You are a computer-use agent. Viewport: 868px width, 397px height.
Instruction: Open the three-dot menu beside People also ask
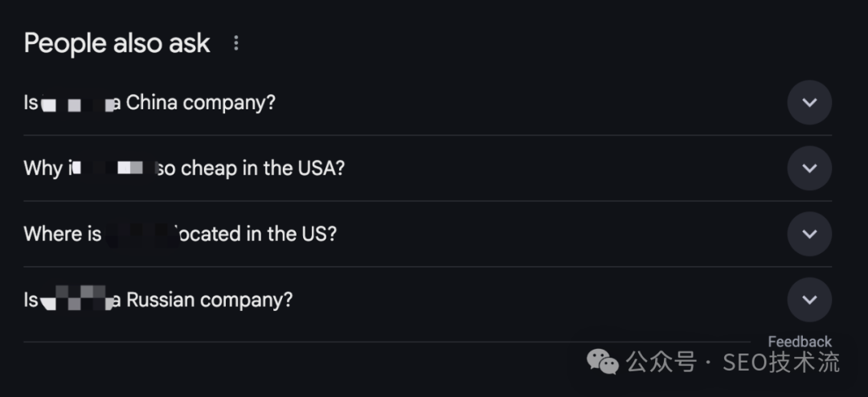pyautogui.click(x=235, y=43)
